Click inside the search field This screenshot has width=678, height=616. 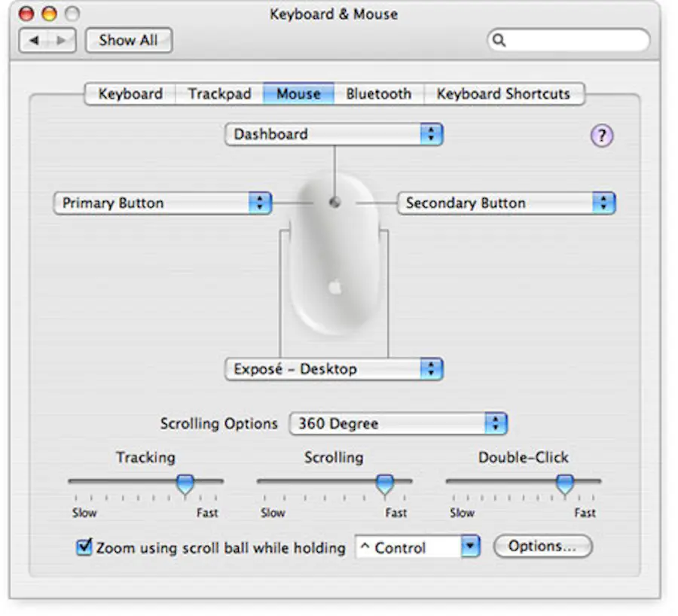[569, 39]
